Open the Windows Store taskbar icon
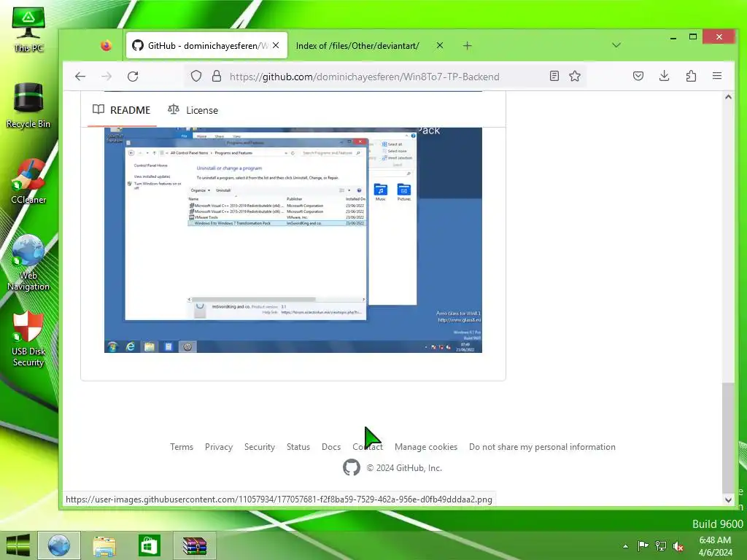This screenshot has width=747, height=560. (149, 545)
